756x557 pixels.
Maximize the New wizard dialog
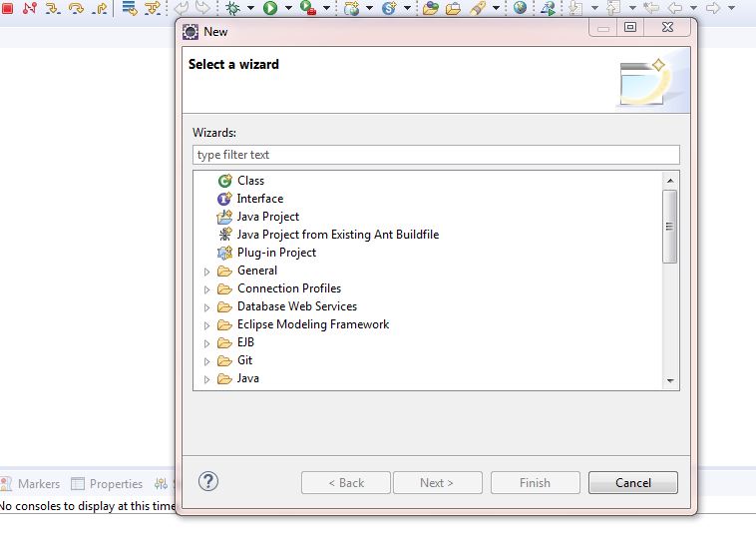click(630, 27)
